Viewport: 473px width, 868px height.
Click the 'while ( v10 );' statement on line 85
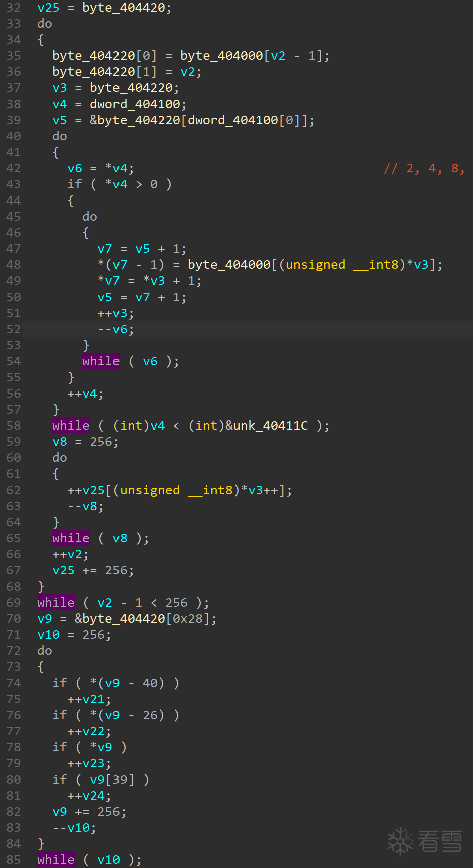click(x=89, y=860)
